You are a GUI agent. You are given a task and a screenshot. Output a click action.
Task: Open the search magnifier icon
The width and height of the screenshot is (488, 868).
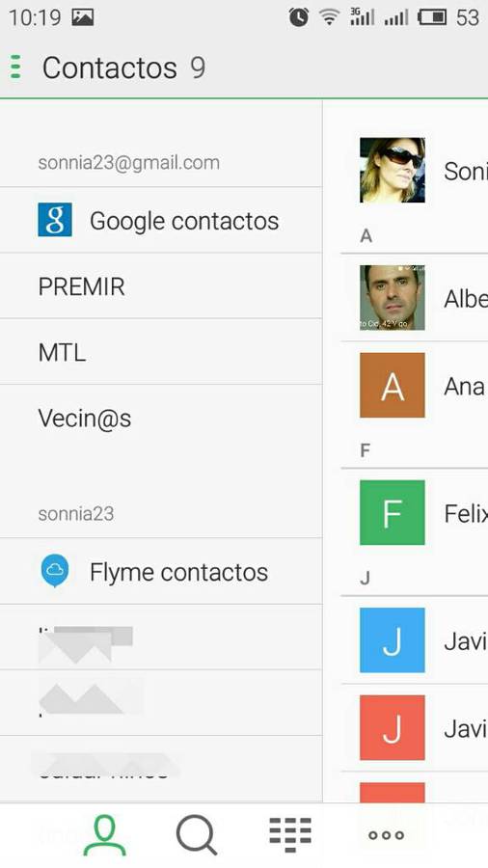click(x=197, y=835)
